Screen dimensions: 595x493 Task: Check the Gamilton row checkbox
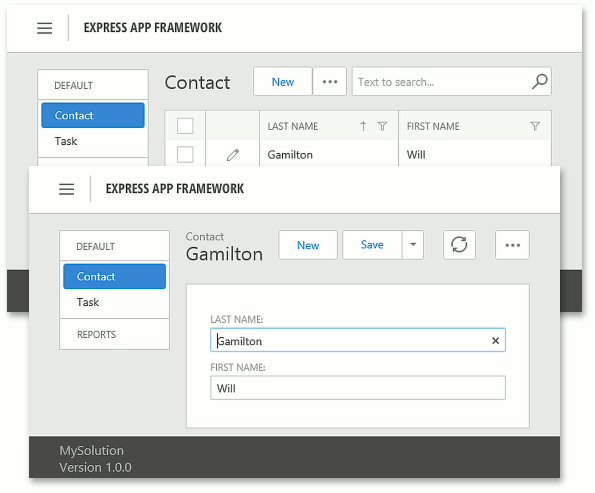pos(185,154)
